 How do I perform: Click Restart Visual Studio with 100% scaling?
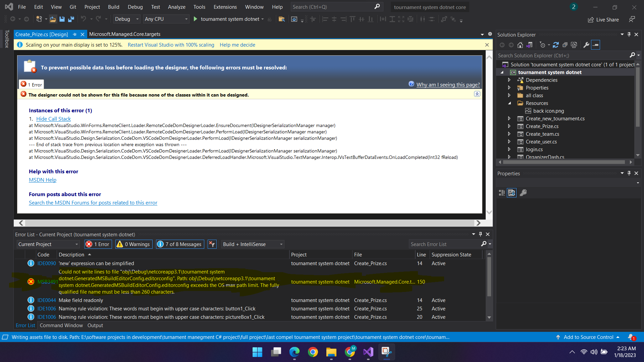pyautogui.click(x=171, y=45)
